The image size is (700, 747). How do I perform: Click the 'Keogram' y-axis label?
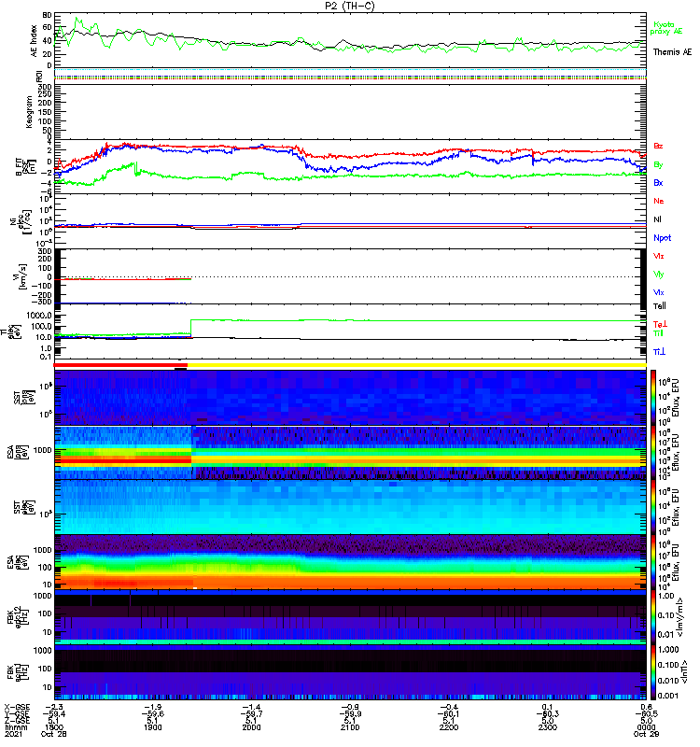(x=29, y=112)
